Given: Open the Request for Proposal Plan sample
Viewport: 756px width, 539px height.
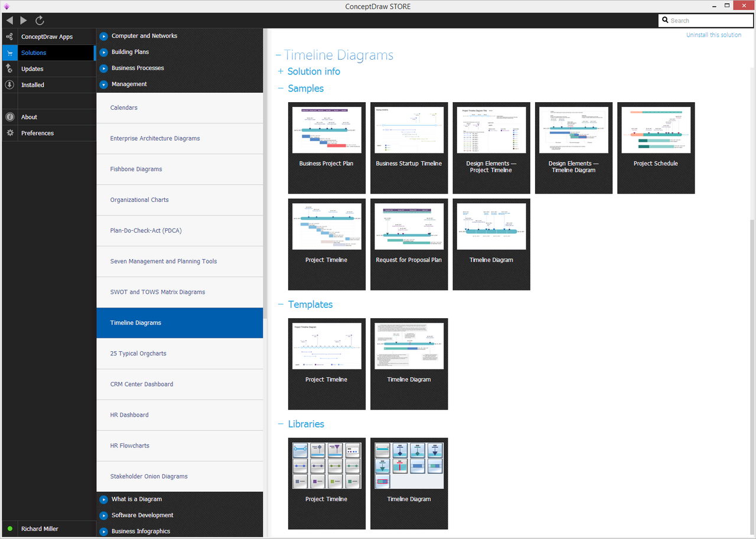Looking at the screenshot, I should coord(409,244).
